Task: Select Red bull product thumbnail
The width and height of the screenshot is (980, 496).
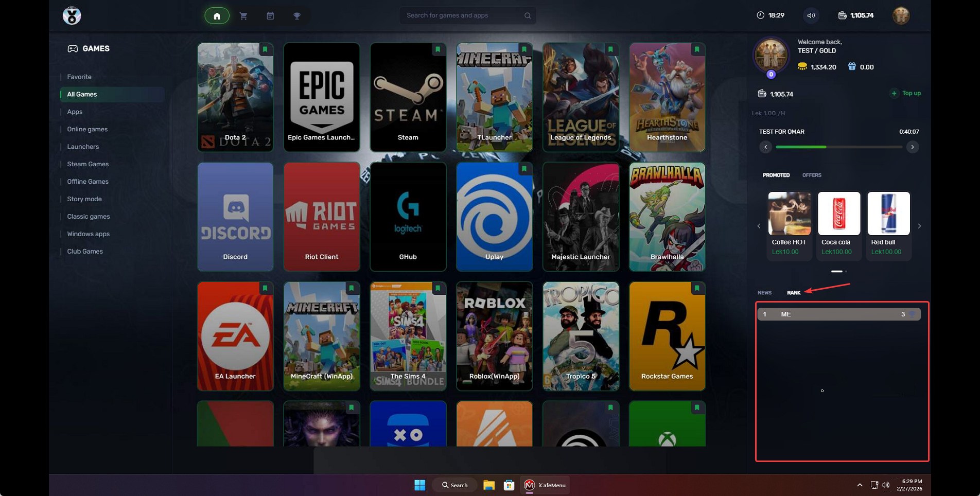Action: tap(889, 214)
